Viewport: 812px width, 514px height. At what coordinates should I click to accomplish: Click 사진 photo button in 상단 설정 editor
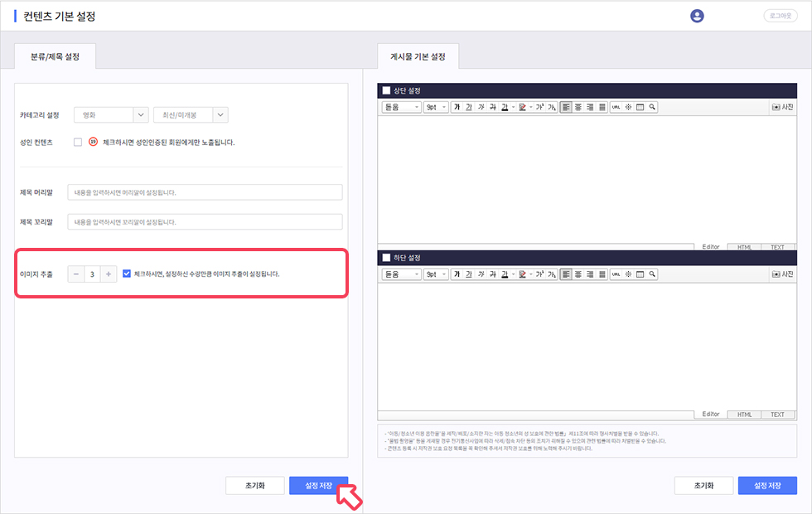click(x=782, y=107)
